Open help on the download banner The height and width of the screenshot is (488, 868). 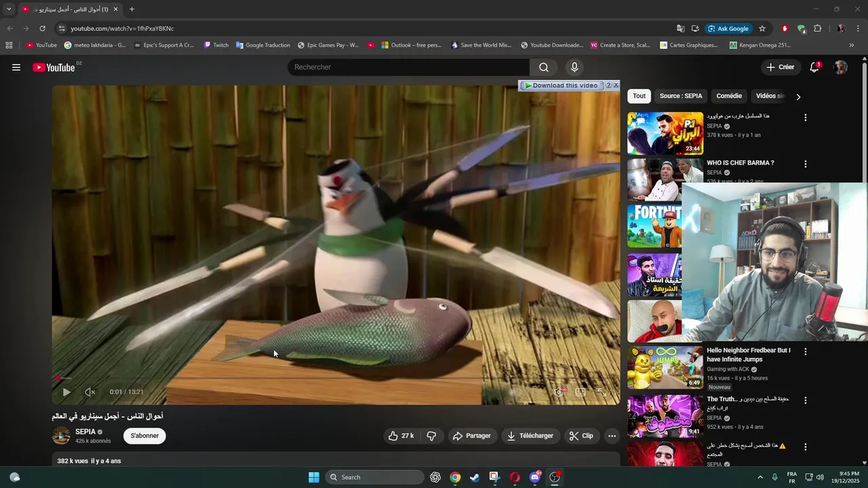tap(608, 85)
